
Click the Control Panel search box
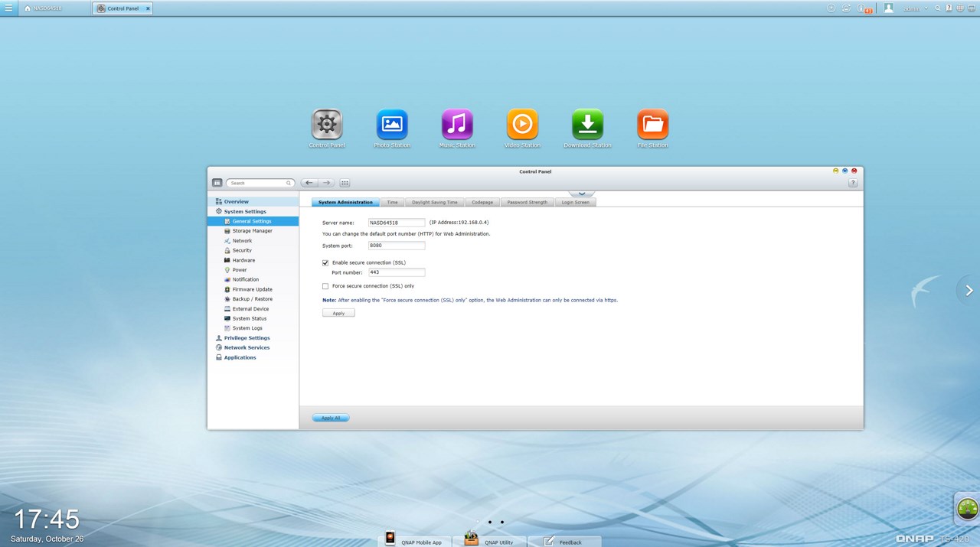pyautogui.click(x=260, y=183)
